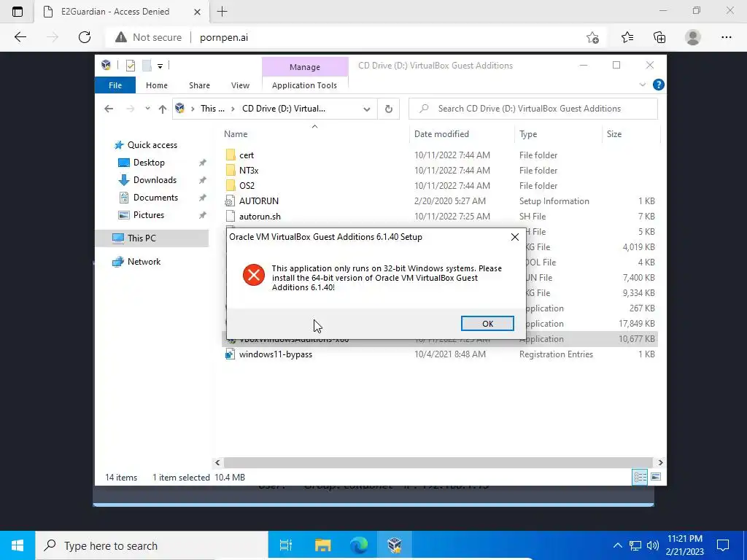Click the horizontal scrollbar left arrow
The height and width of the screenshot is (560, 747).
(217, 462)
